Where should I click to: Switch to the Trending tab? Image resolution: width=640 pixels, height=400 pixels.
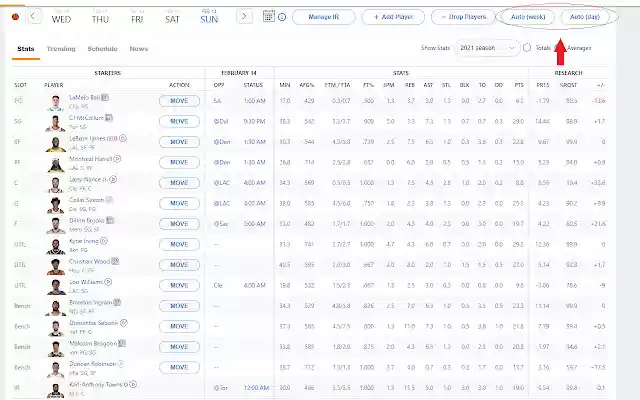[61, 49]
